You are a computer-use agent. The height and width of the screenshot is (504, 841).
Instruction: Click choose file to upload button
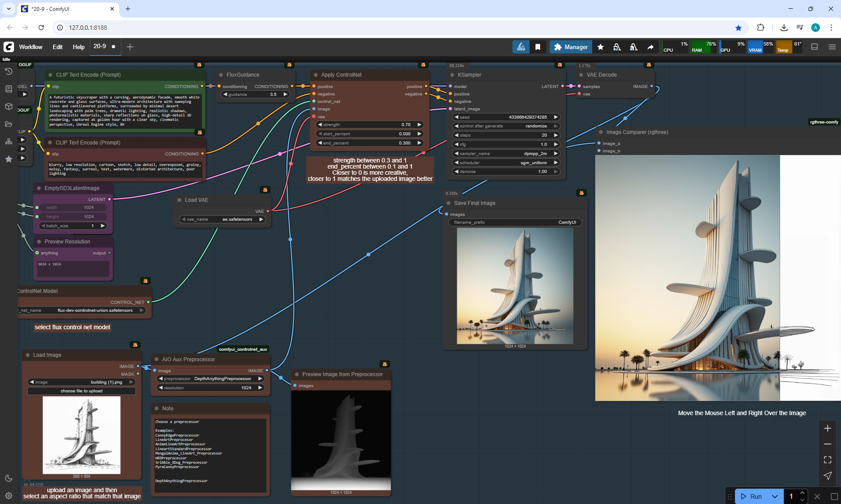coord(81,391)
